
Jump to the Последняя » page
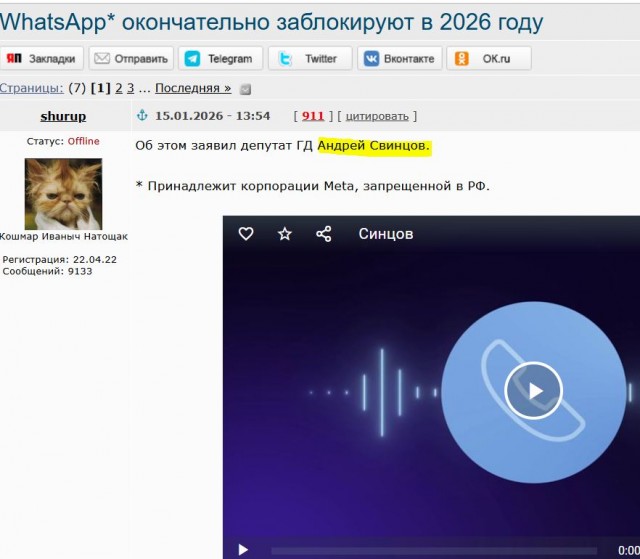193,88
